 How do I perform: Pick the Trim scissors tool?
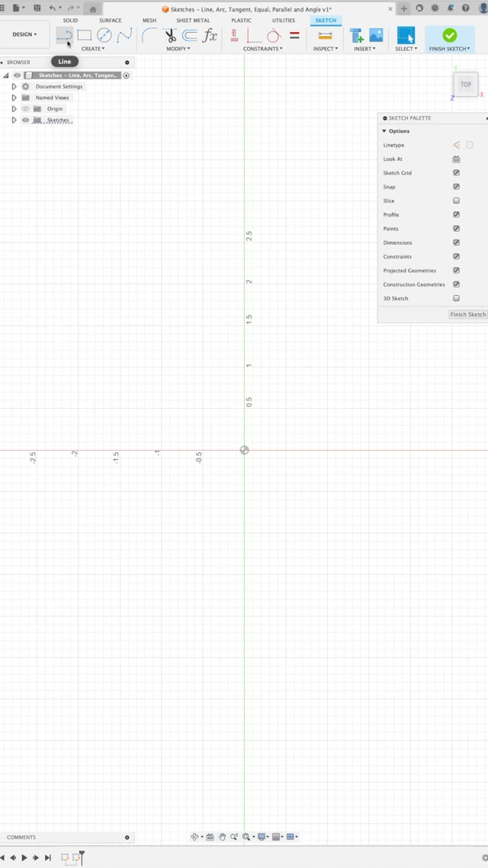[170, 35]
